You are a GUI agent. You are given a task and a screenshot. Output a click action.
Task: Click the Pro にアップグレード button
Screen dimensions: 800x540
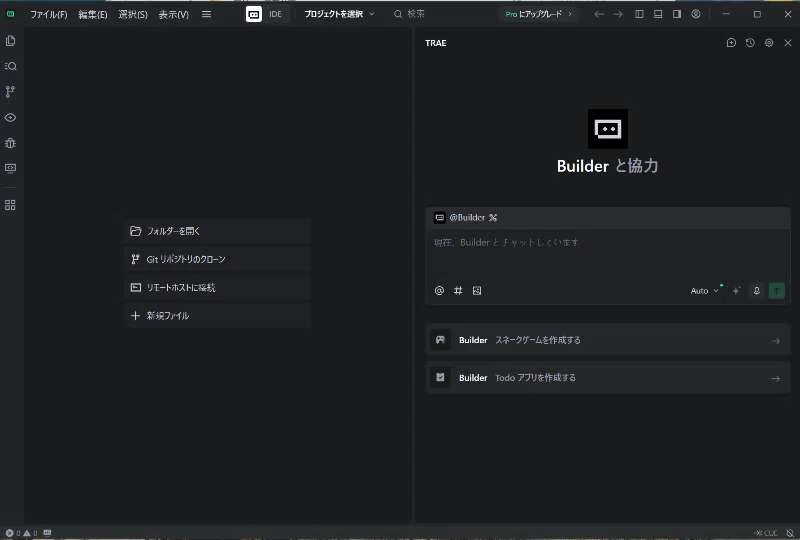pos(538,14)
